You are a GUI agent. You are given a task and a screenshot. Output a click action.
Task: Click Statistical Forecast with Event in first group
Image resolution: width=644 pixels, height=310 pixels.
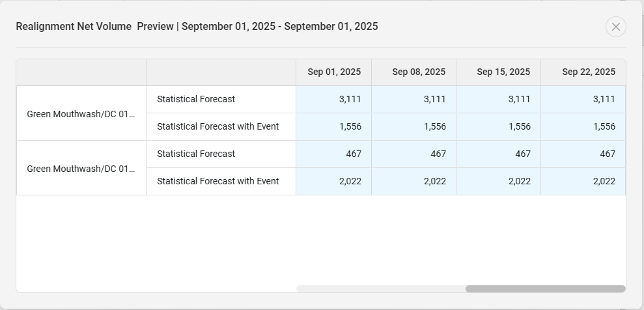pos(217,127)
